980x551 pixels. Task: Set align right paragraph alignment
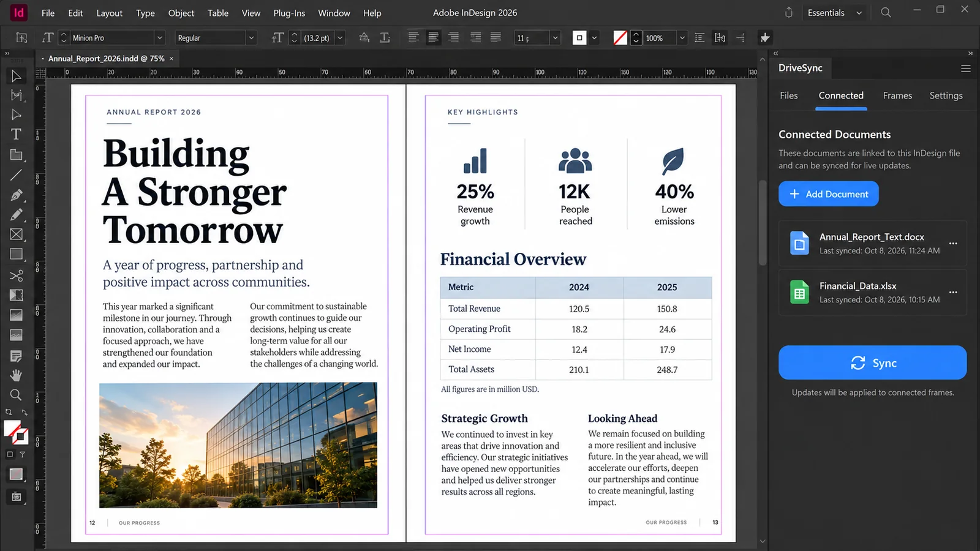pos(453,38)
